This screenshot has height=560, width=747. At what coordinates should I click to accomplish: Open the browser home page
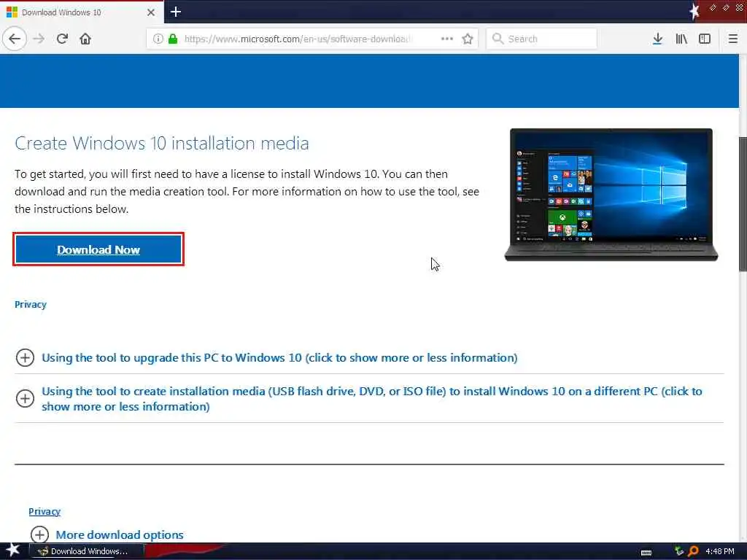(85, 39)
